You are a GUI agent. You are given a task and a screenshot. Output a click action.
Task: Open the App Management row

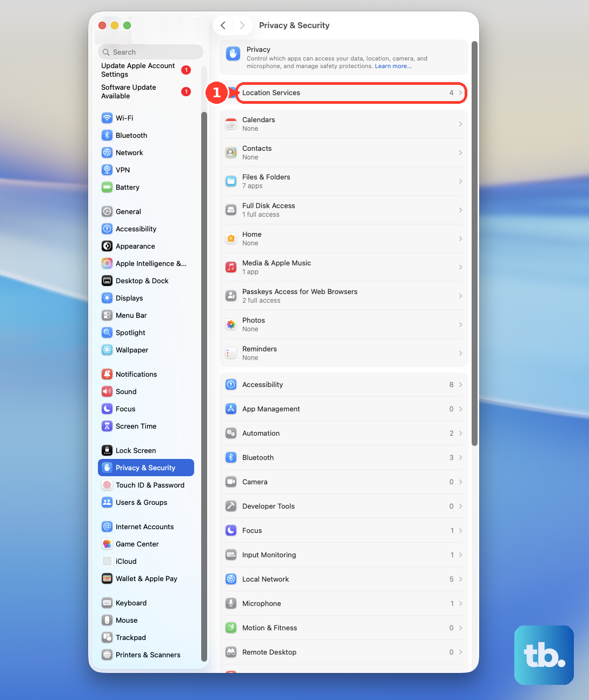344,409
